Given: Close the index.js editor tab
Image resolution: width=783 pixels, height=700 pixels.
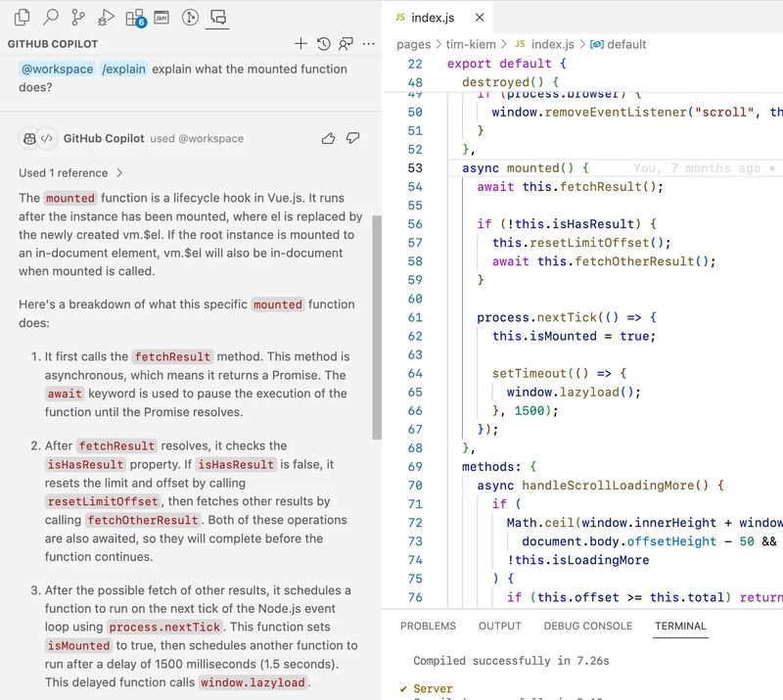Looking at the screenshot, I should coord(480,18).
